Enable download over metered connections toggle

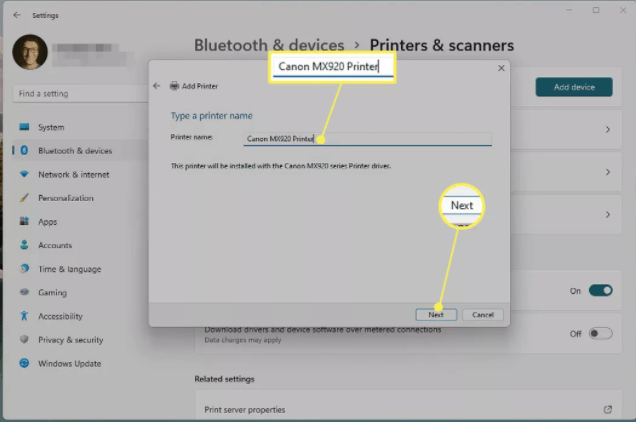(601, 334)
